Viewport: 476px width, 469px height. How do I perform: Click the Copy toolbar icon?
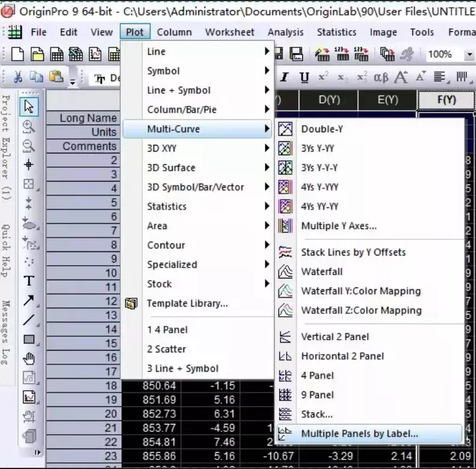[x=37, y=77]
